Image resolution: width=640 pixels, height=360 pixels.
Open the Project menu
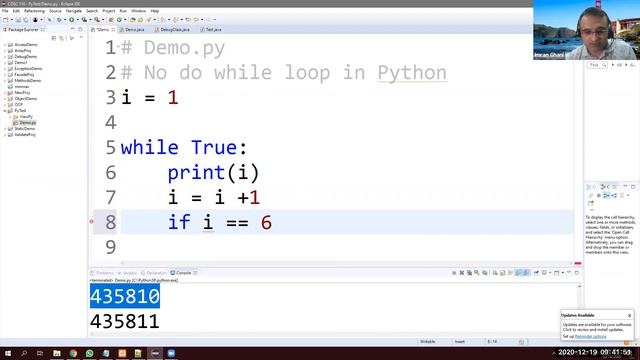(109, 11)
